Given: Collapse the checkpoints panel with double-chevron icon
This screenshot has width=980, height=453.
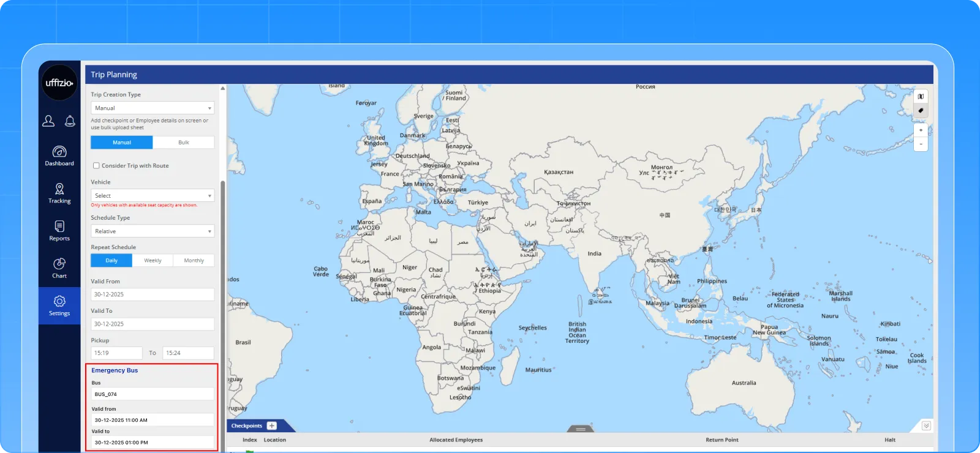Looking at the screenshot, I should click(926, 426).
